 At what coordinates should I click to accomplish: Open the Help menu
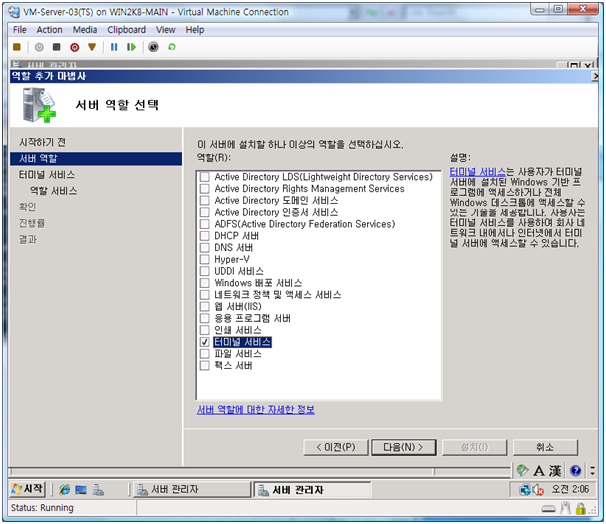point(195,30)
